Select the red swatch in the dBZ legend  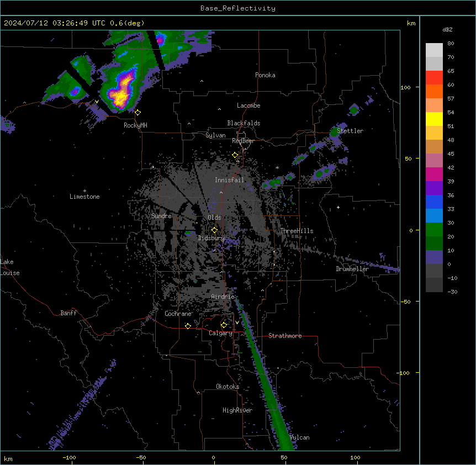(x=434, y=77)
